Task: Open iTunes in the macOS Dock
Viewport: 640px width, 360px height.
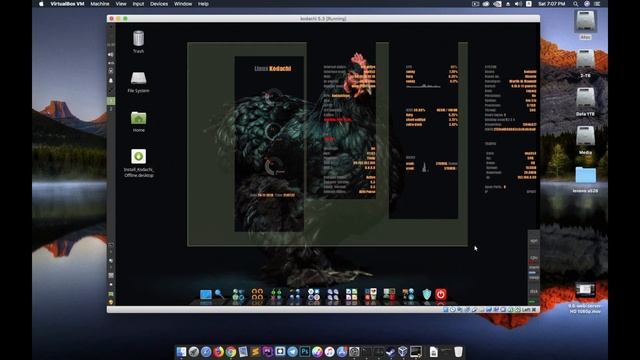Action: pos(330,351)
